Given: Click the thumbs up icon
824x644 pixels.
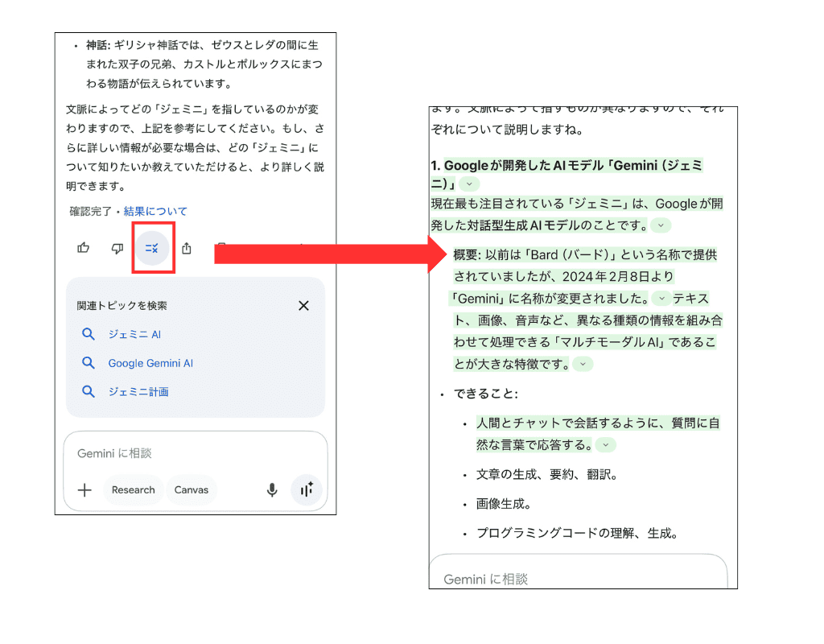Looking at the screenshot, I should point(83,248).
